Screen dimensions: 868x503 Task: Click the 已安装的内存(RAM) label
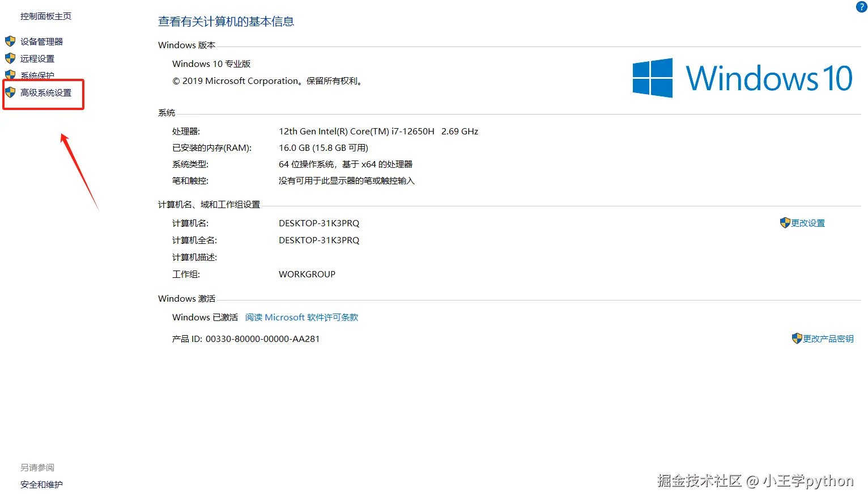pyautogui.click(x=212, y=147)
